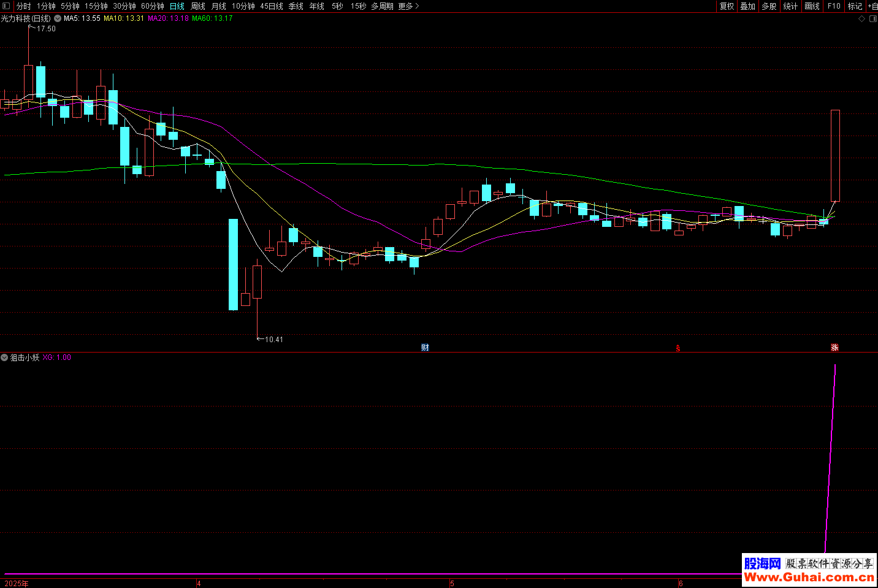This screenshot has width=878, height=588.
Task: Switch to 分时 intraday view
Action: tap(23, 6)
